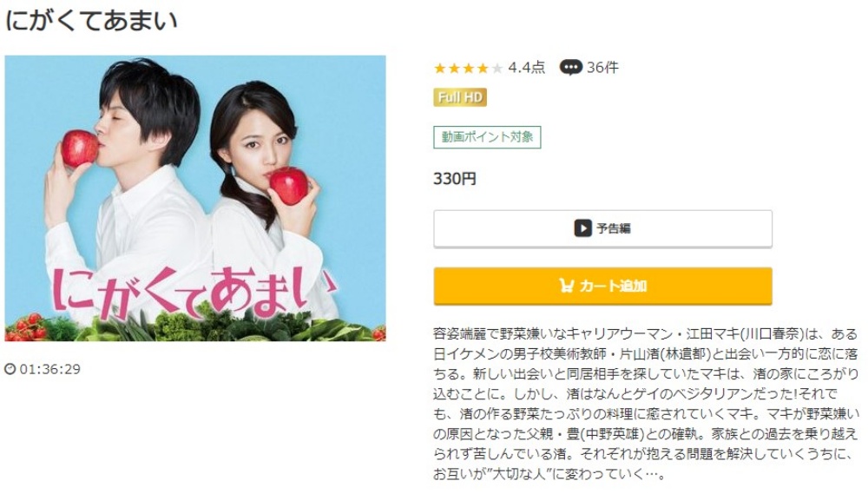Open reviews via speech bubble icon
The height and width of the screenshot is (494, 868).
coord(571,68)
